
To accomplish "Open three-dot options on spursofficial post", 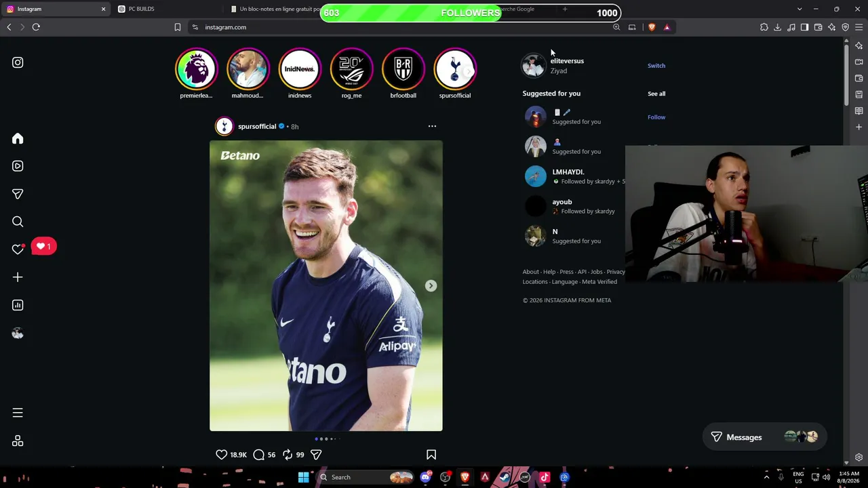I will pos(432,126).
